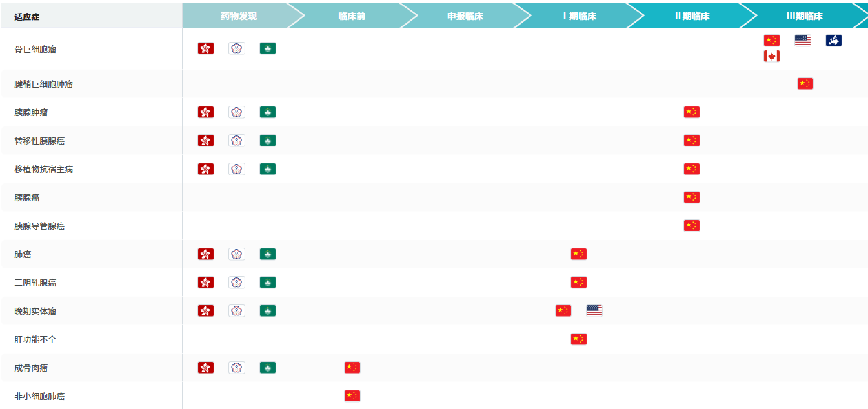Click the 胰腺肿瘤 indication label
The image size is (868, 409).
click(x=31, y=113)
